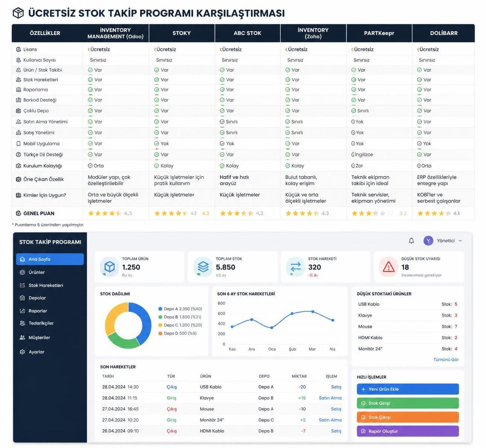Screen dimensions: 486x448
Task: Click the icon beside Öne Çıkan Özellik
Action: click(x=19, y=179)
